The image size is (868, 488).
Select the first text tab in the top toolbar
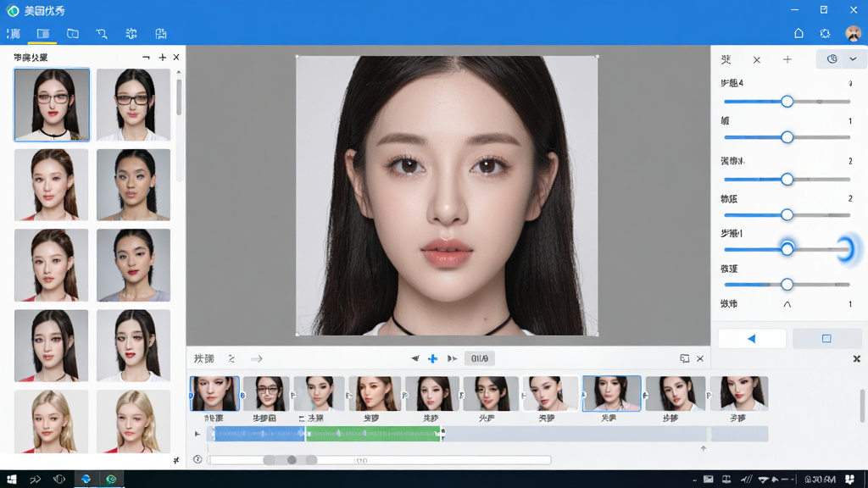click(x=14, y=34)
